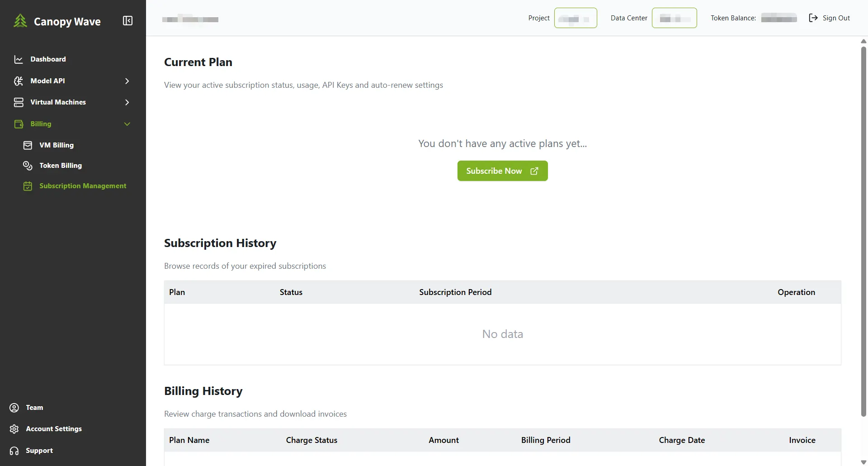Click the external link icon on Subscribe Now
Viewport: 868px width, 466px height.
pos(534,171)
